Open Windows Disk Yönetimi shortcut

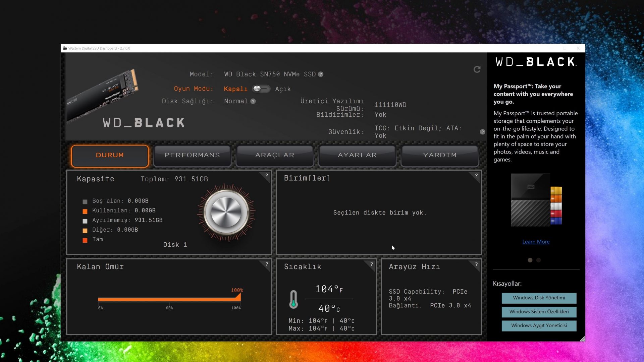(x=539, y=298)
